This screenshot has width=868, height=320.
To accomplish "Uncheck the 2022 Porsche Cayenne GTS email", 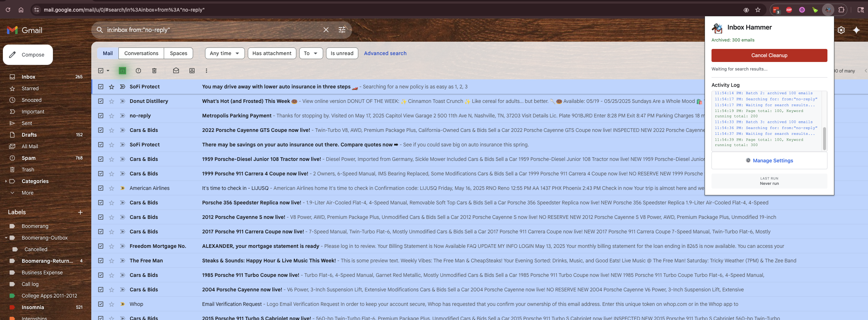I will (x=101, y=130).
